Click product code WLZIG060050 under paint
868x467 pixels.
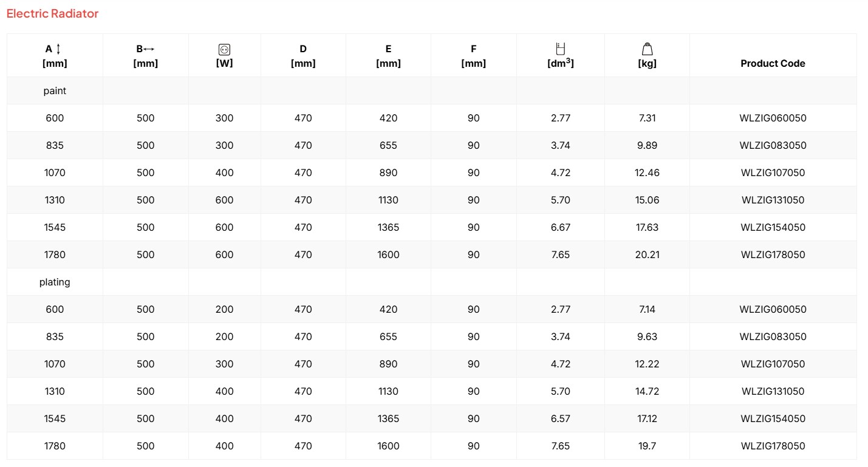(773, 118)
